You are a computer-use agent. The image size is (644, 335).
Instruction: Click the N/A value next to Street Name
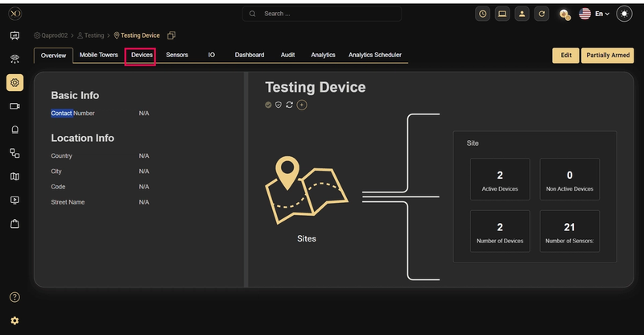coord(144,202)
